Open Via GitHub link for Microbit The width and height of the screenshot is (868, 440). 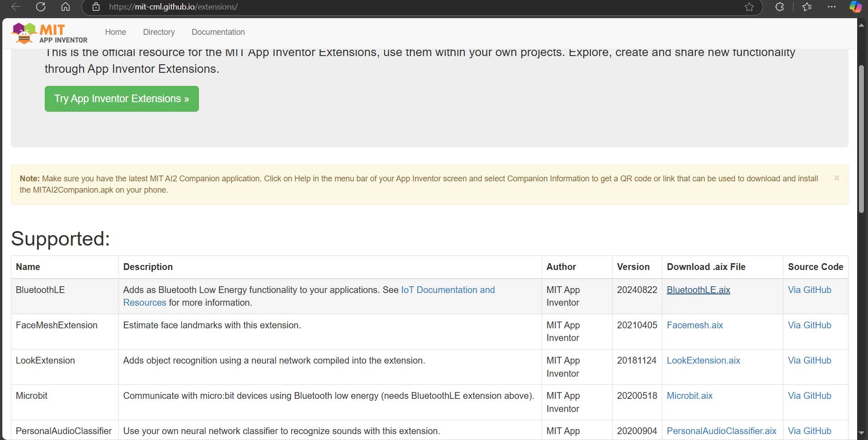click(x=810, y=396)
